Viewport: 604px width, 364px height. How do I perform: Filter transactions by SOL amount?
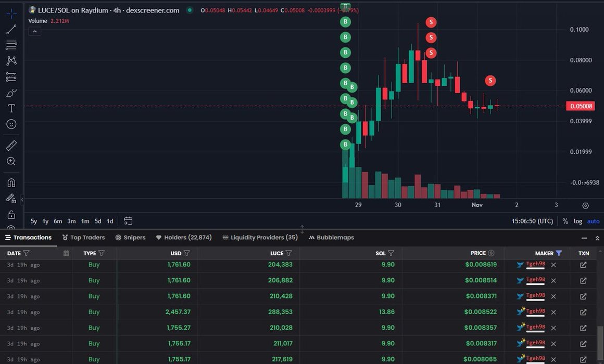coord(391,253)
